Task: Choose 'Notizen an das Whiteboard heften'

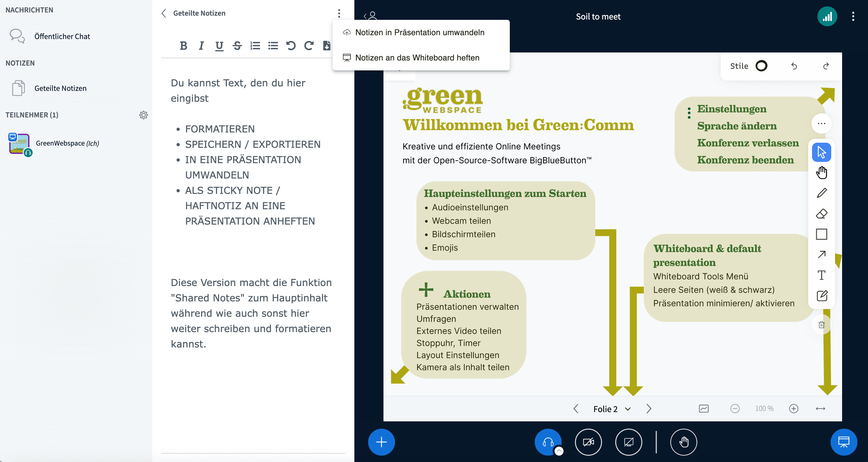Action: coord(417,58)
